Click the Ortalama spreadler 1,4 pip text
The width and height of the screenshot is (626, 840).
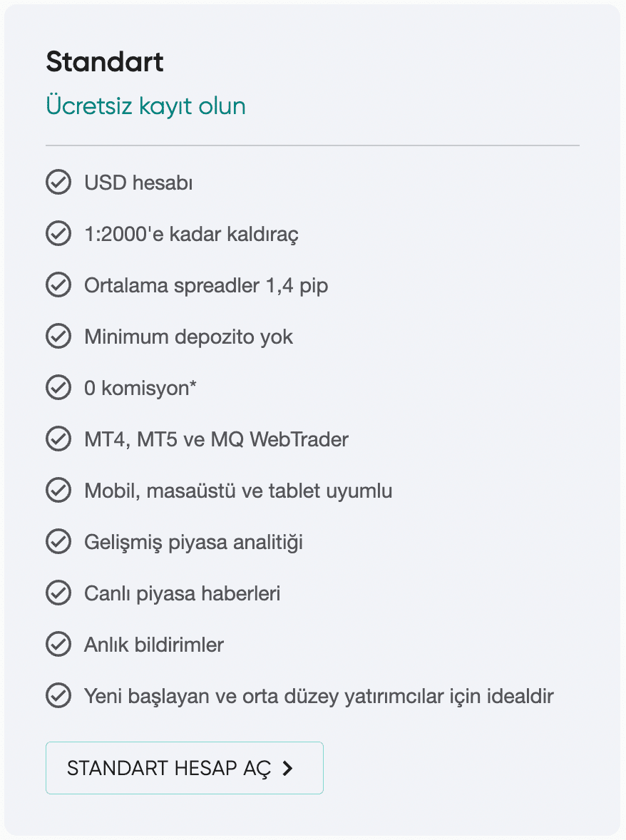click(x=206, y=286)
